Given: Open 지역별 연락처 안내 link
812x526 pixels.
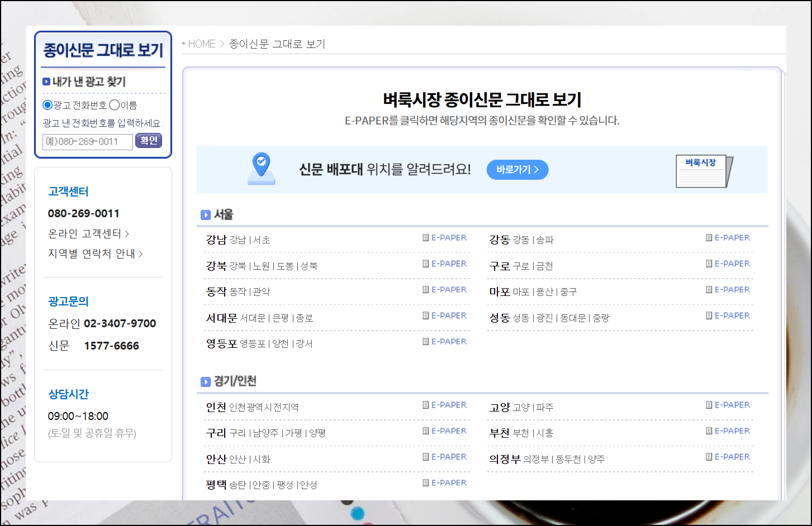Looking at the screenshot, I should point(95,254).
